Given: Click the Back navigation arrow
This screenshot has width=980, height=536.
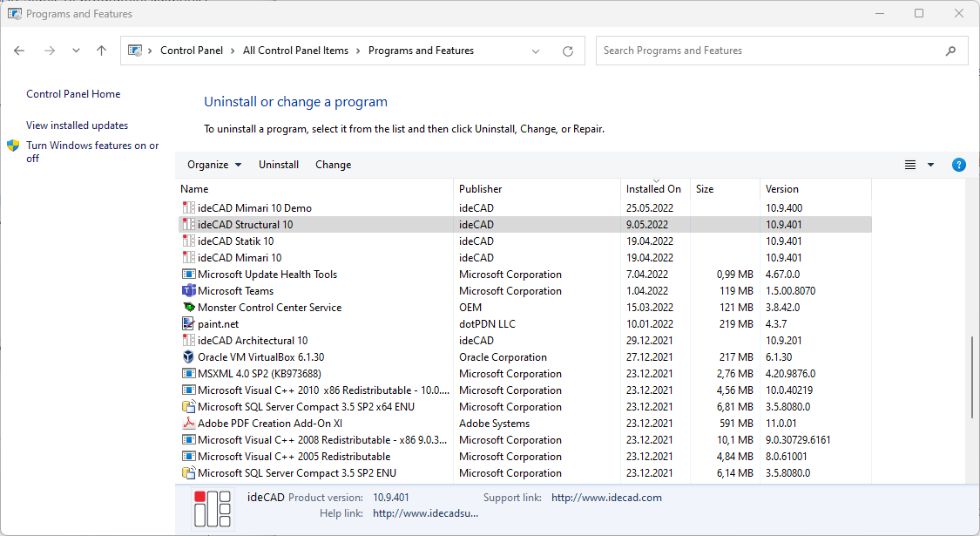Looking at the screenshot, I should (x=20, y=51).
